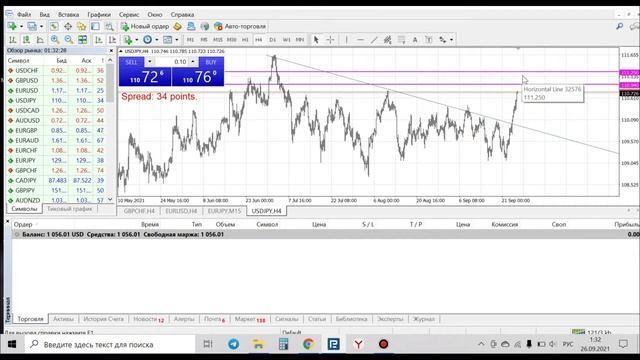Expand the periods dropdown arrow

click(x=156, y=40)
